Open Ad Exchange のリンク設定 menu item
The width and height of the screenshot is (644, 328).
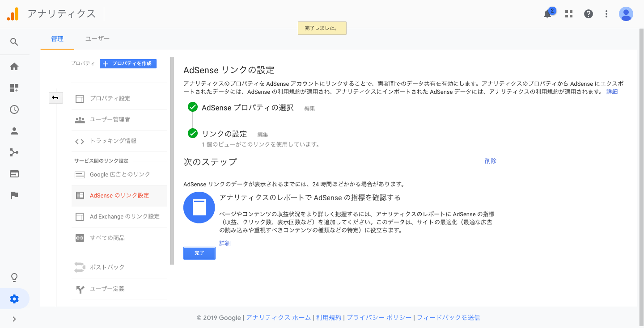click(x=119, y=216)
